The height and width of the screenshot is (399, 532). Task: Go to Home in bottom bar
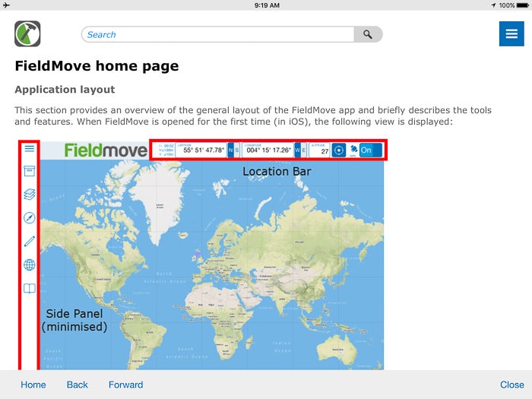pos(33,385)
